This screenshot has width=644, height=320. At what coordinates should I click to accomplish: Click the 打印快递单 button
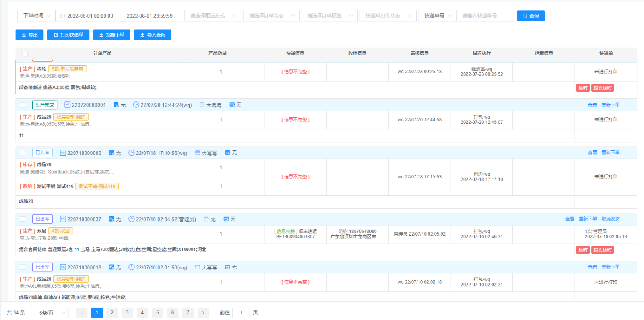coord(68,35)
